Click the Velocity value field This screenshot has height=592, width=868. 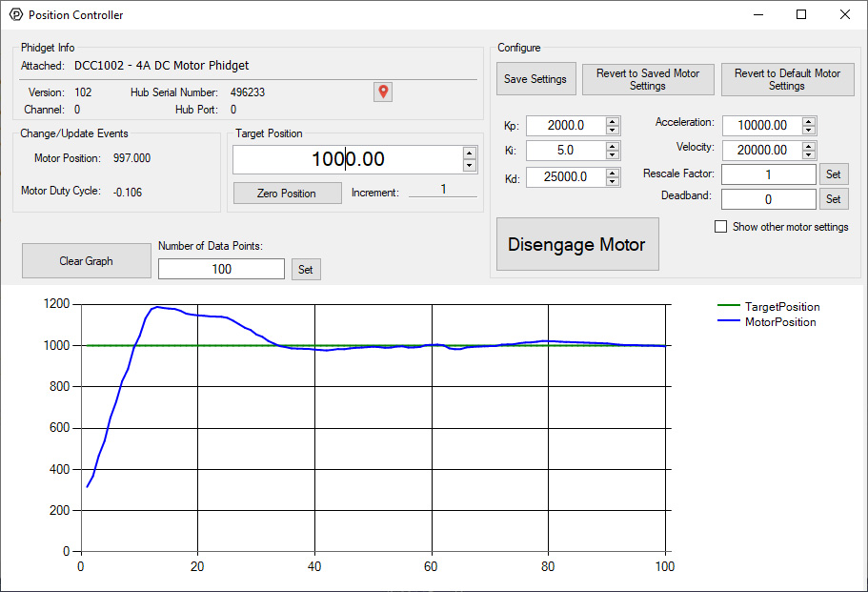(762, 151)
